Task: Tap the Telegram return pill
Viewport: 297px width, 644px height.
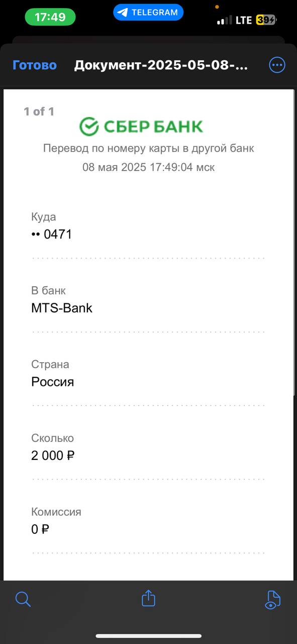Action: tap(148, 12)
